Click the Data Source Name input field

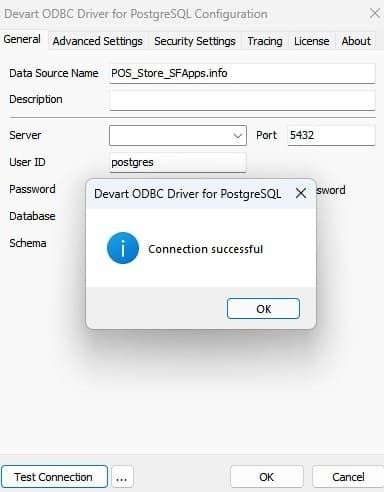click(x=242, y=73)
